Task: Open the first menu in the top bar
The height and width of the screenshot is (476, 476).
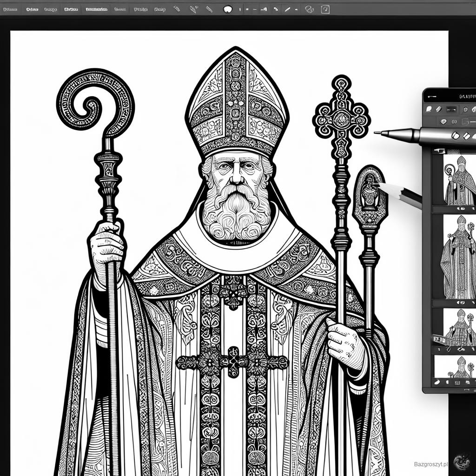Action: 10,9
